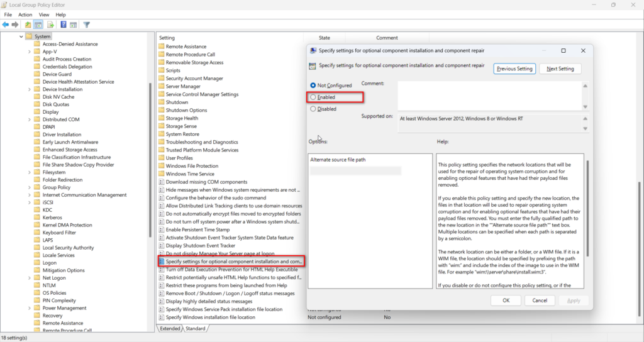Image resolution: width=644 pixels, height=342 pixels.
Task: Open the File menu
Action: tap(8, 15)
